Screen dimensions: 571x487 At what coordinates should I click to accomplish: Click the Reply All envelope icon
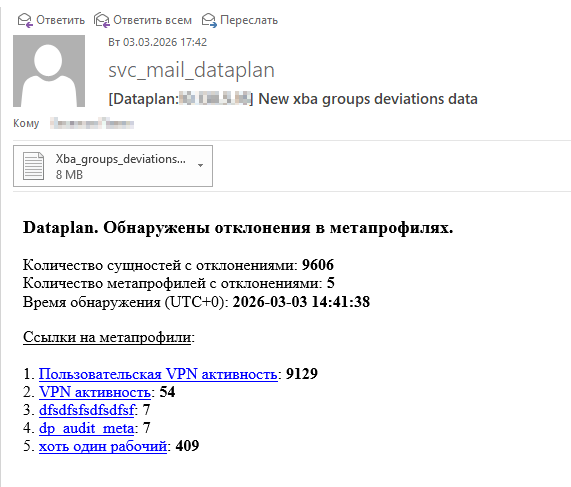click(x=102, y=20)
